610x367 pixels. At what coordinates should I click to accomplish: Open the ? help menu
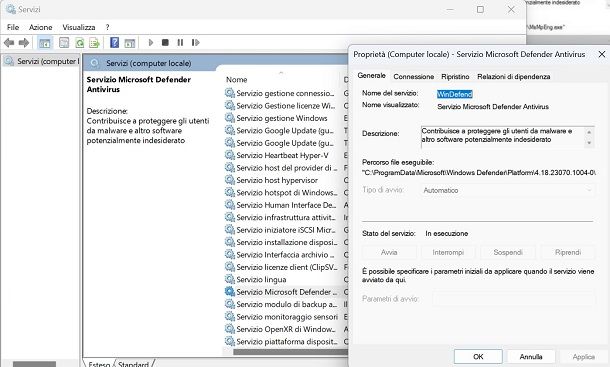107,27
